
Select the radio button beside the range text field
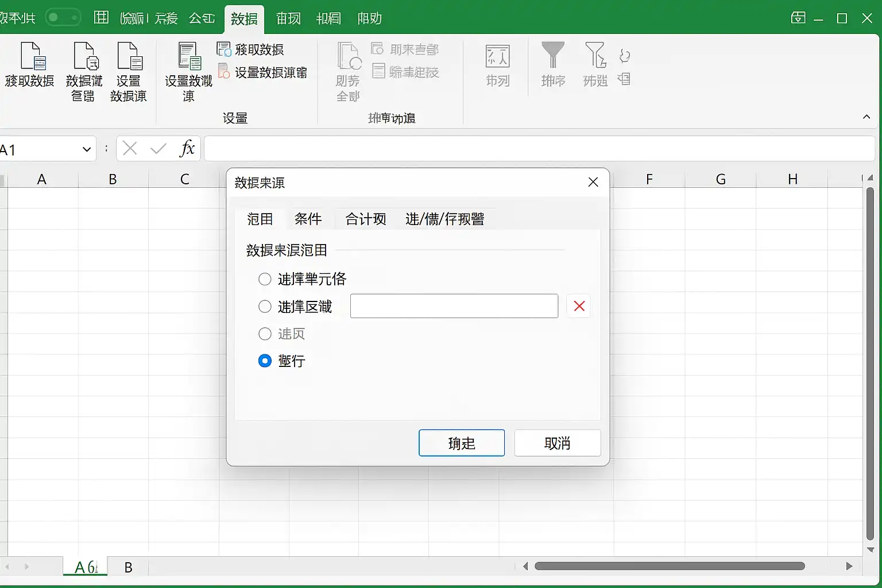(x=265, y=307)
